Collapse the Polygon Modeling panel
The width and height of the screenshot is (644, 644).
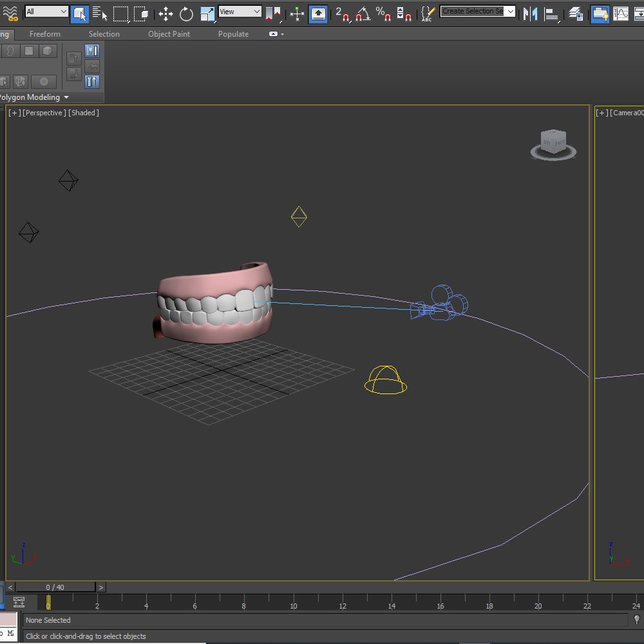click(x=66, y=97)
